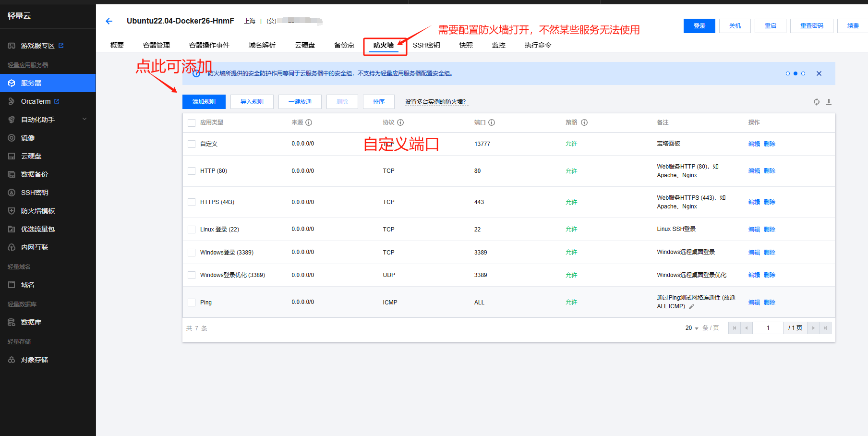Click the 添加规则 button

(204, 102)
